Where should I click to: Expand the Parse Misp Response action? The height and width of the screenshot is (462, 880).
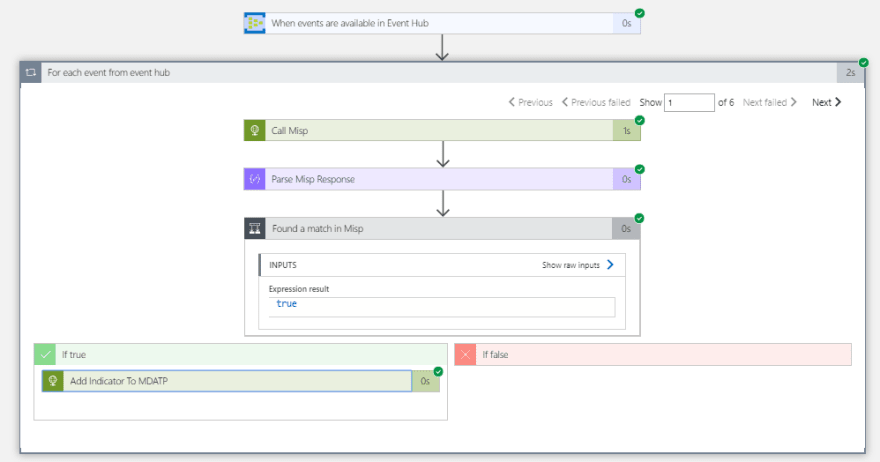pos(442,179)
